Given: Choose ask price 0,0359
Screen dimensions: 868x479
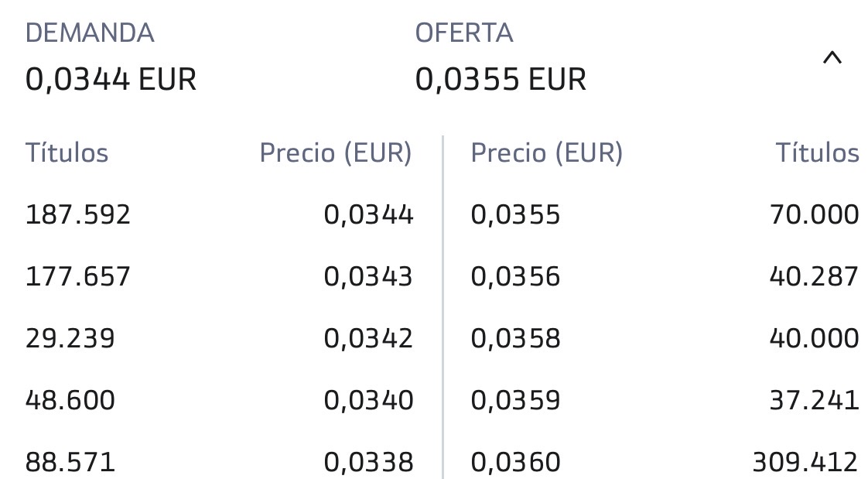Looking at the screenshot, I should 515,400.
